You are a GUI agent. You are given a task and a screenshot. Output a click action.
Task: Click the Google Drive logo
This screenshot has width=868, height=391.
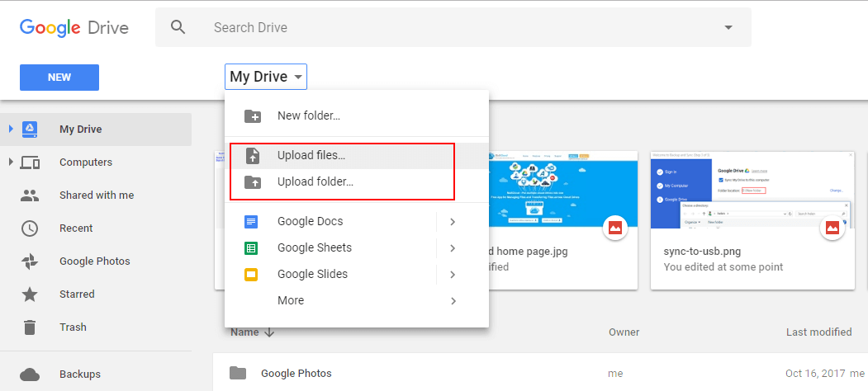click(x=74, y=27)
